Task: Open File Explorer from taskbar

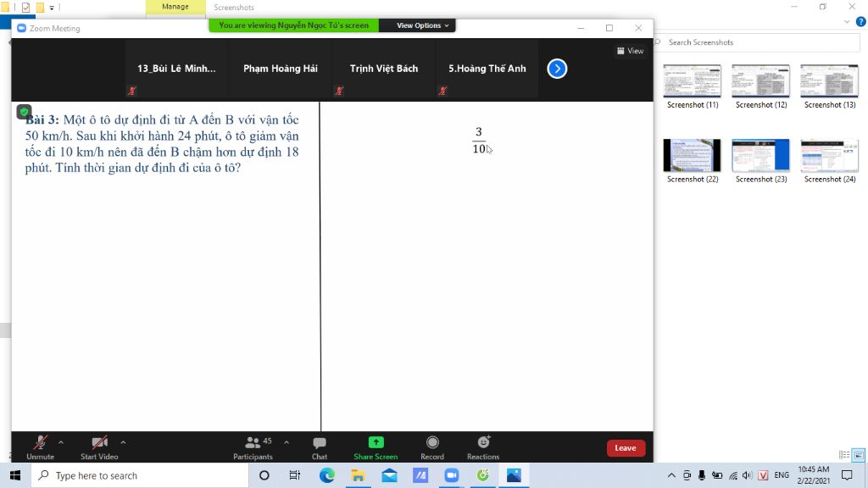Action: [x=358, y=475]
